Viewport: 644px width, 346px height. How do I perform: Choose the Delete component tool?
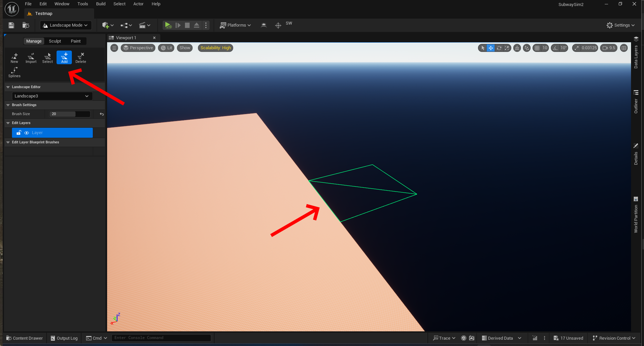pos(80,58)
